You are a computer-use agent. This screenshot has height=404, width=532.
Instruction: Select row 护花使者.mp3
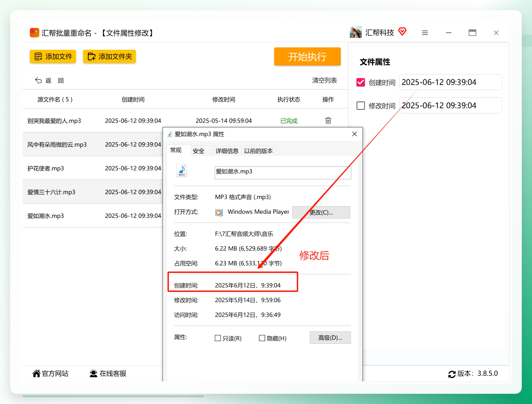[93, 168]
